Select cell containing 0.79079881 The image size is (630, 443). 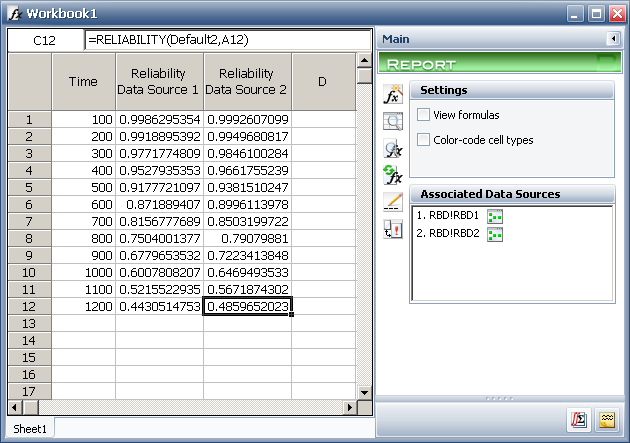[x=248, y=239]
